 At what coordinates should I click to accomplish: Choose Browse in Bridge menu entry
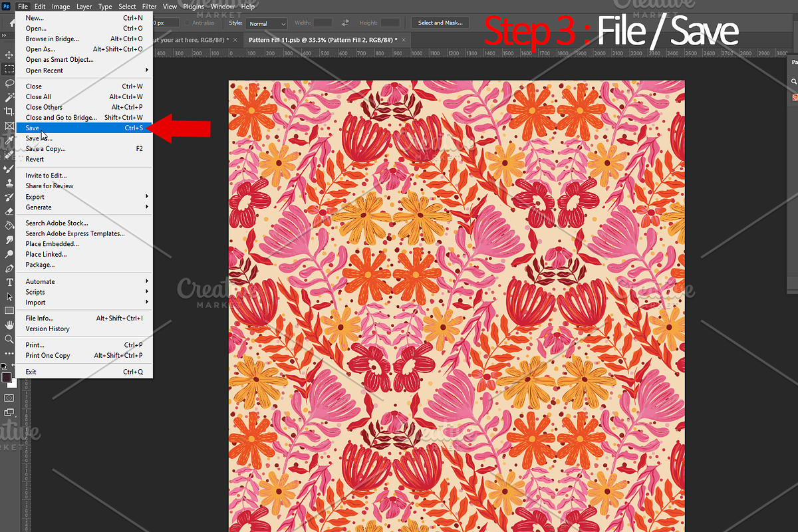84,39
